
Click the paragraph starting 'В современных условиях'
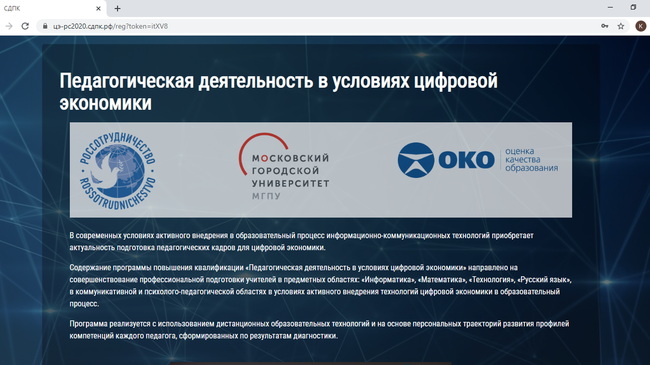click(x=301, y=241)
